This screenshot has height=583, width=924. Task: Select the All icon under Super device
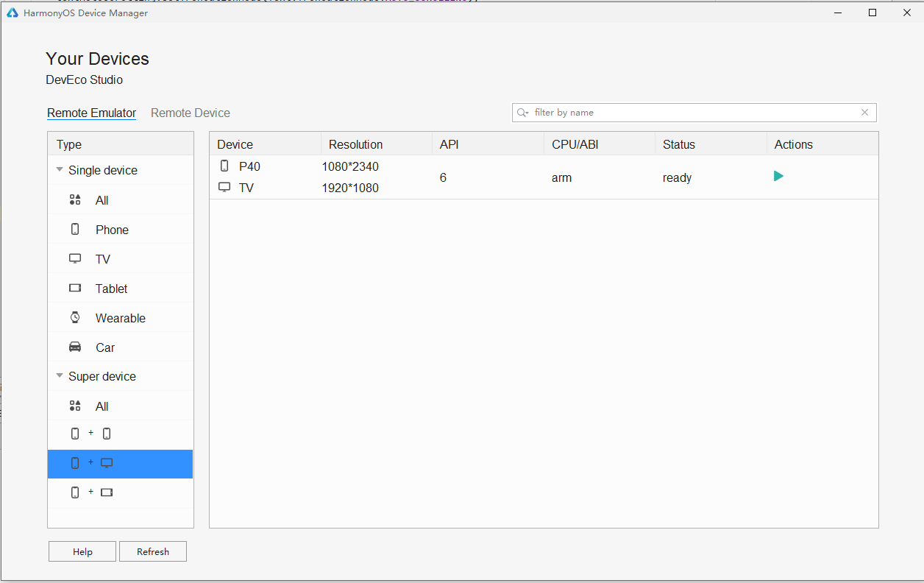(x=75, y=406)
